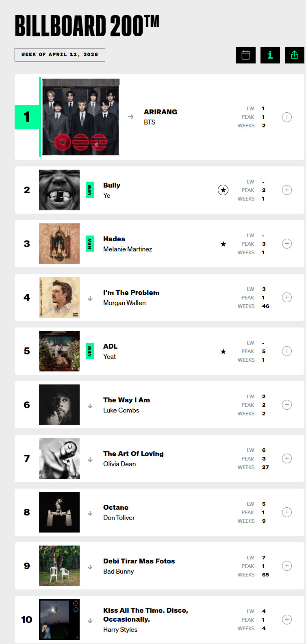
Task: Expand The Art Of Loving row details
Action: click(287, 458)
